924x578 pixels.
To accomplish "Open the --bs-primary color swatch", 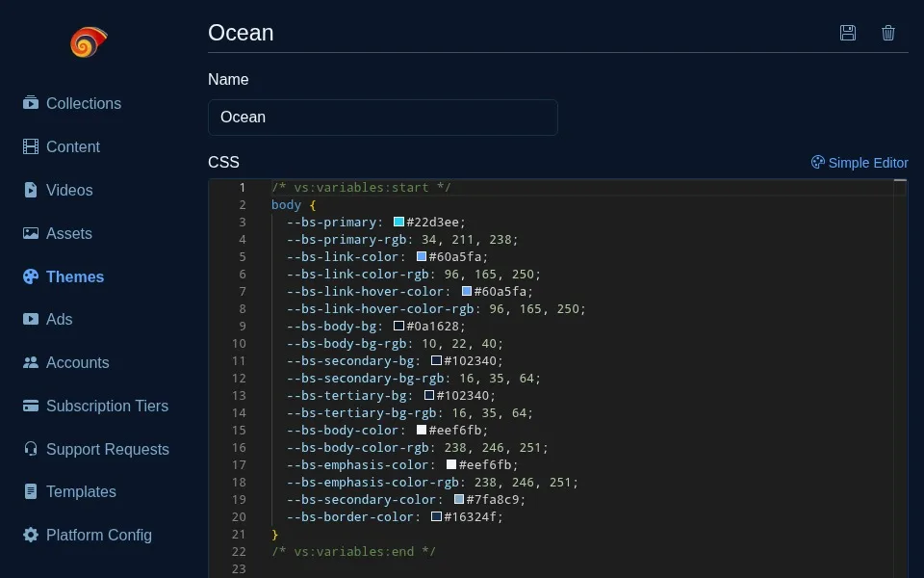I will (398, 222).
